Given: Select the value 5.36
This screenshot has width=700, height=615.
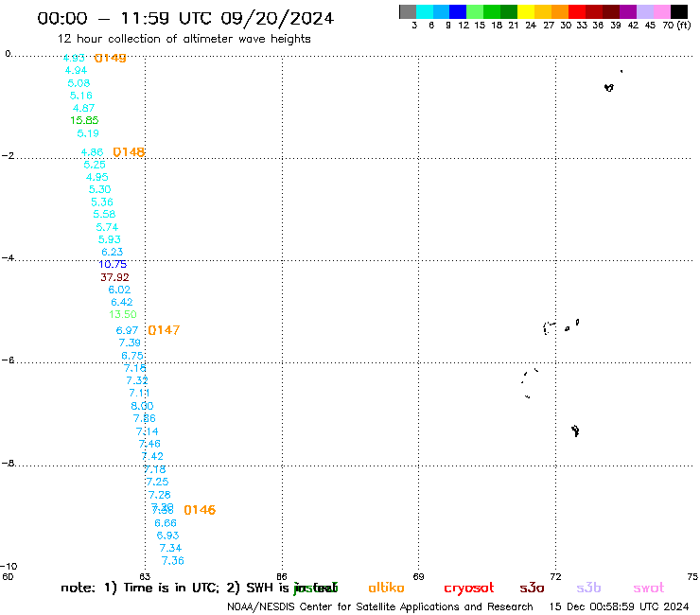Looking at the screenshot, I should pos(102,202).
